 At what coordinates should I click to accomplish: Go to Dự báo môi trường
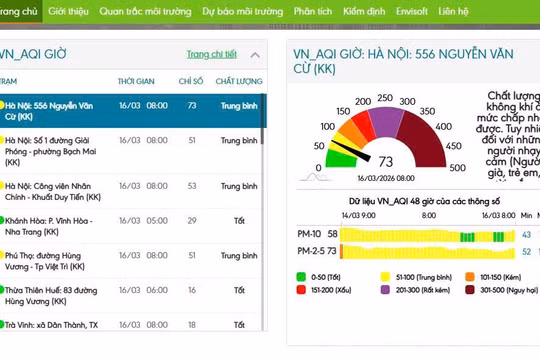242,11
